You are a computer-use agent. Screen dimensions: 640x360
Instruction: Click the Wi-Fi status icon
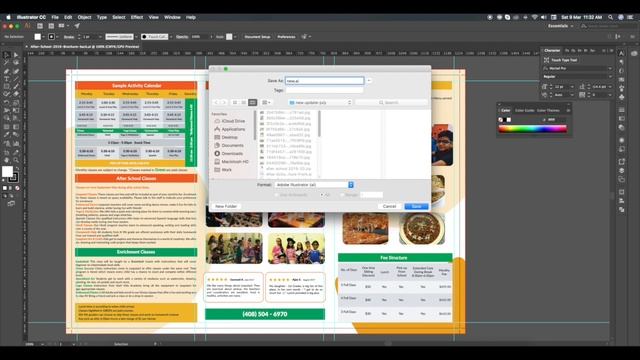tap(535, 17)
